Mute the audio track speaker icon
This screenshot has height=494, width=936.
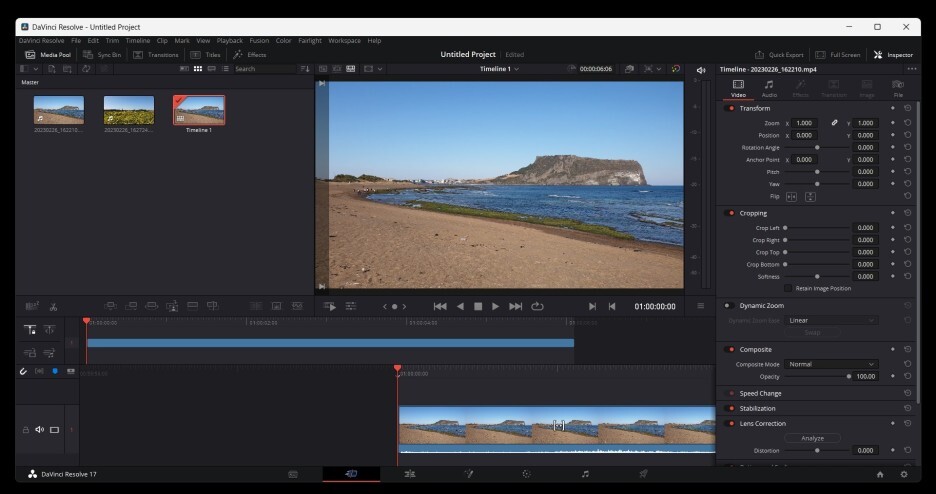(x=40, y=430)
